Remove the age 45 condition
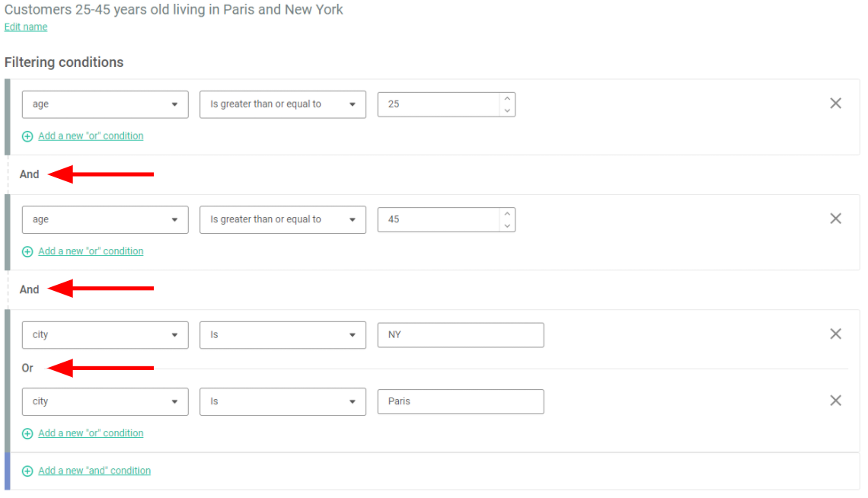868x498 pixels. 835,219
